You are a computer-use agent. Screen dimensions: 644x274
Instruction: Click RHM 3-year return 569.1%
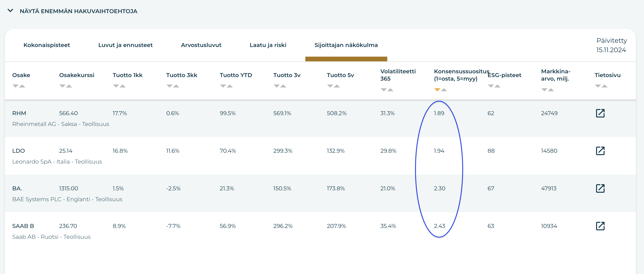click(x=282, y=113)
